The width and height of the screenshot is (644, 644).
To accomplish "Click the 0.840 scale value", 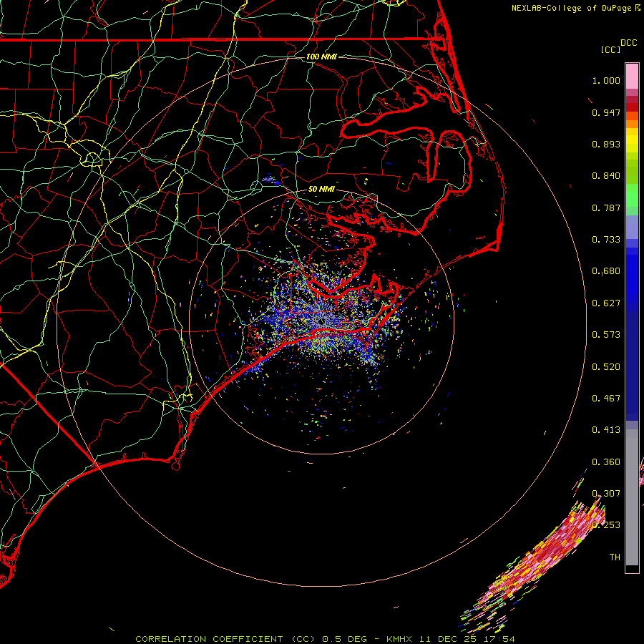I will click(x=606, y=176).
